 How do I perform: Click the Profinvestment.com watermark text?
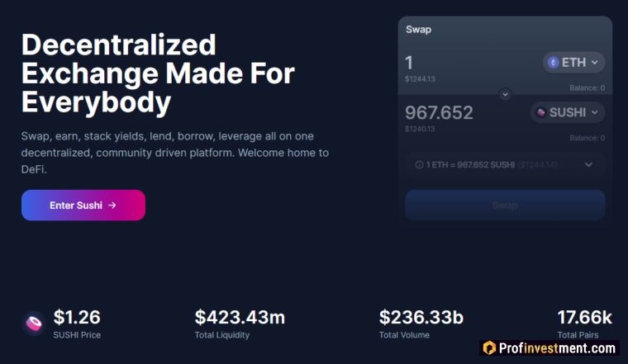click(557, 348)
